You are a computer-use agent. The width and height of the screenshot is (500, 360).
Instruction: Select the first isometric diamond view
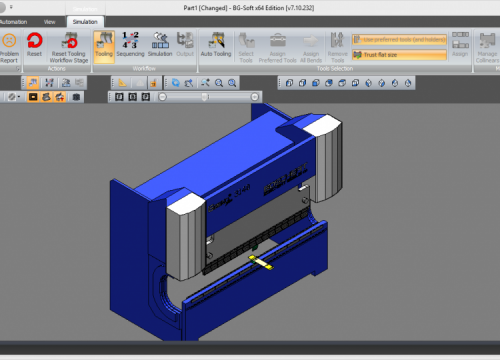[x=369, y=83]
